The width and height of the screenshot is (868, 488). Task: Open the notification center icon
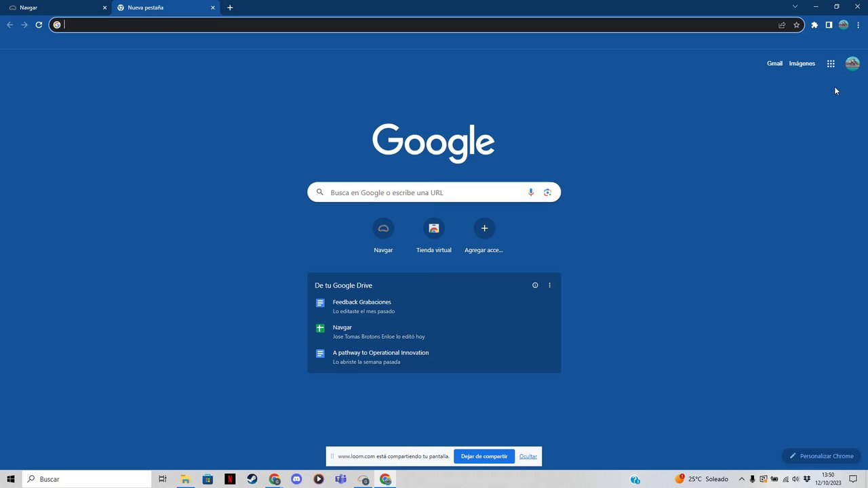[853, 479]
